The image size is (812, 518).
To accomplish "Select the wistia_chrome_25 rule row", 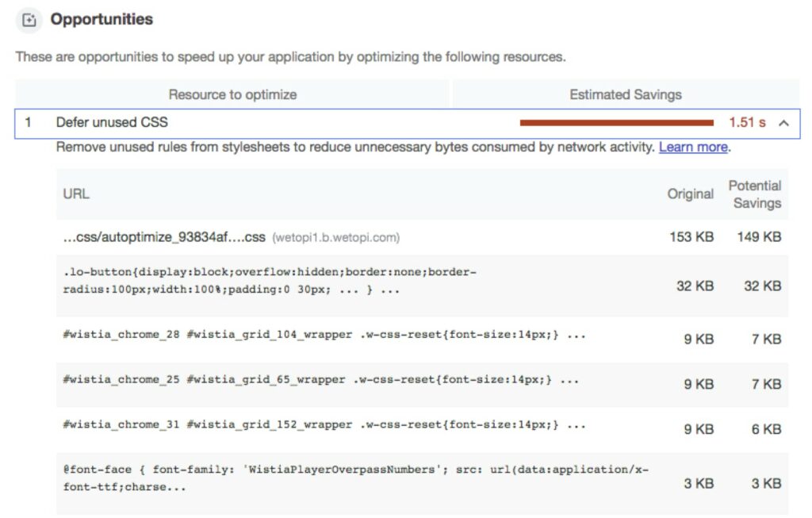I will pos(317,379).
